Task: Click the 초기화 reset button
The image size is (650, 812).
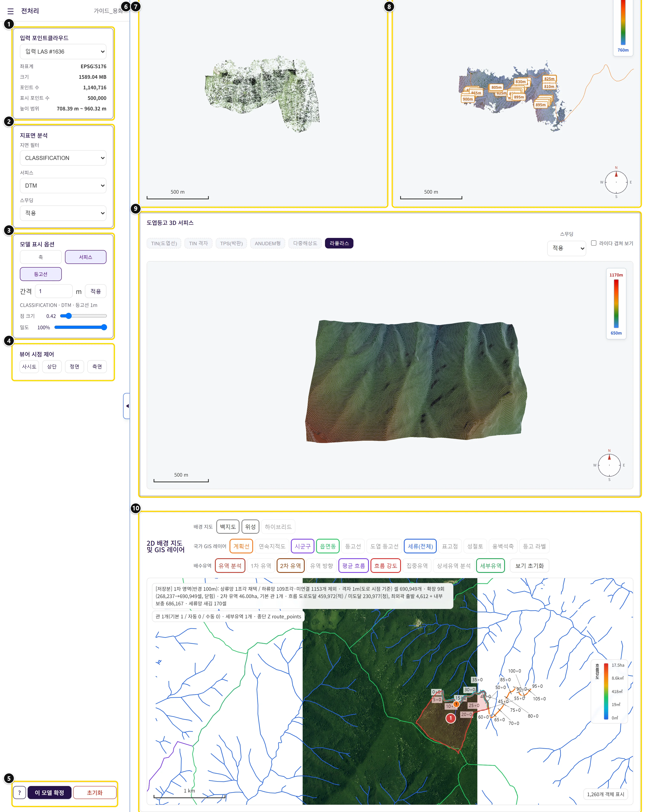Action: pos(95,793)
